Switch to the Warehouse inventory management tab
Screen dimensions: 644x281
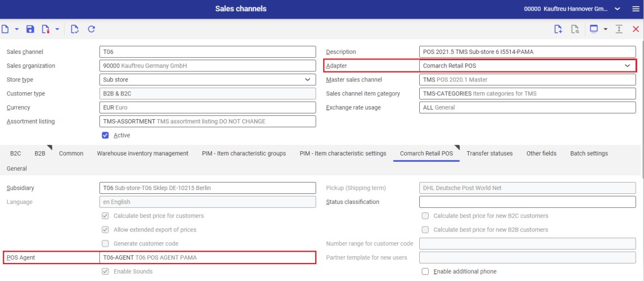pos(142,153)
